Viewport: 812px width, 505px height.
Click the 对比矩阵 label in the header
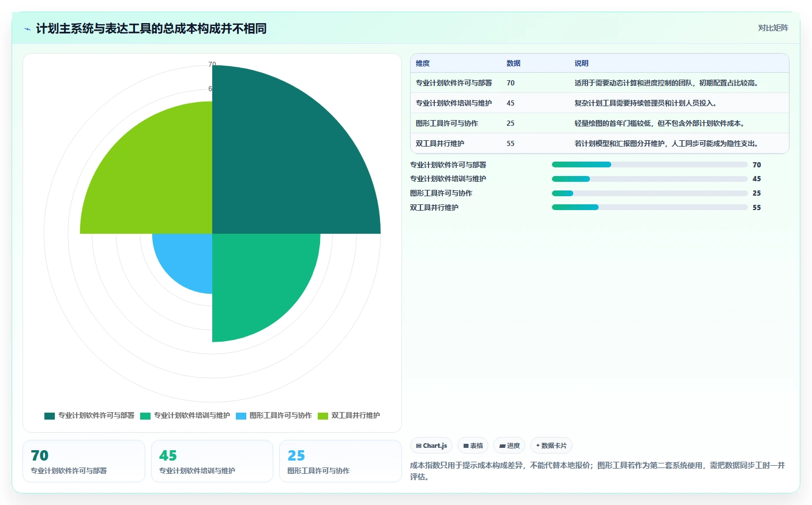[773, 28]
